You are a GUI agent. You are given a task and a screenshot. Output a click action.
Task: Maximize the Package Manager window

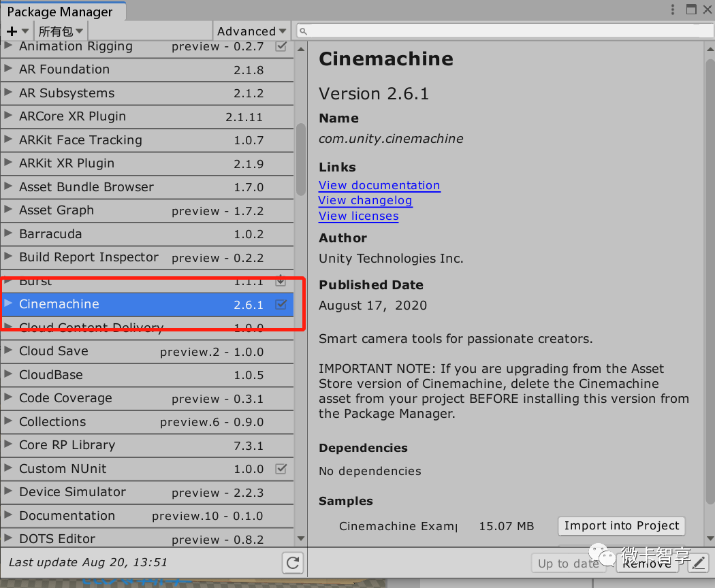(691, 9)
